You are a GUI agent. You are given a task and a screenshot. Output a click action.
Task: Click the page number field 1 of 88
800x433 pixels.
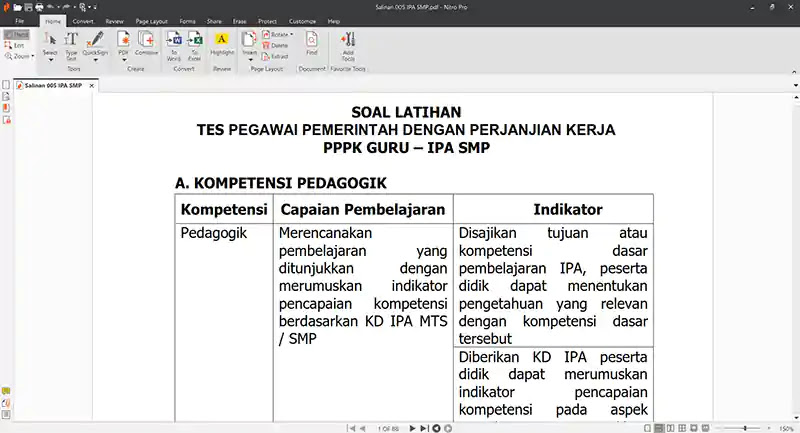[x=388, y=429]
